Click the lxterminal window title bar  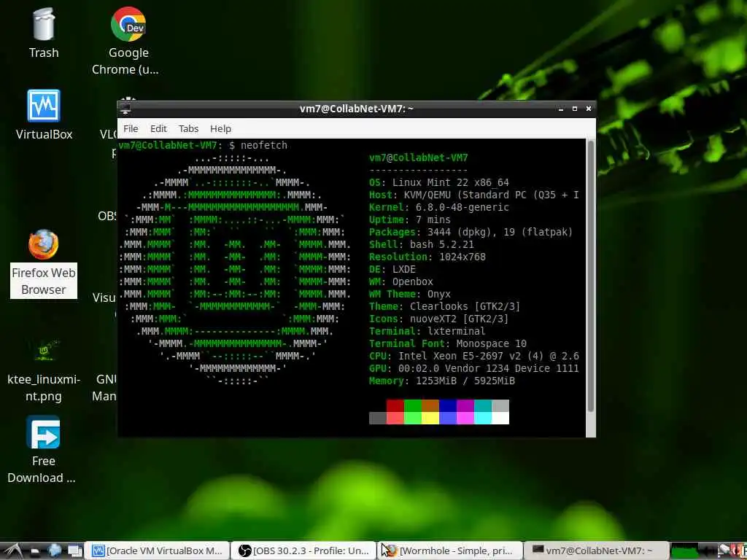[x=356, y=109]
